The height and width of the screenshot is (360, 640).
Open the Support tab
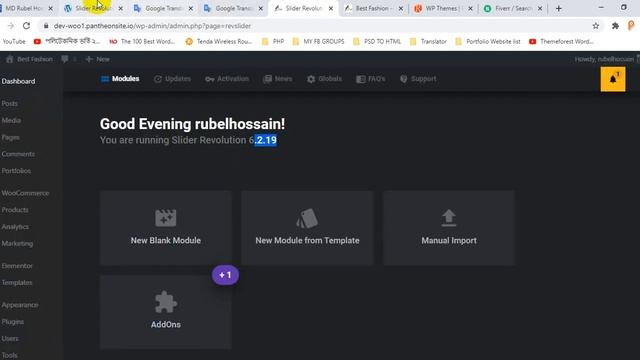pos(418,79)
